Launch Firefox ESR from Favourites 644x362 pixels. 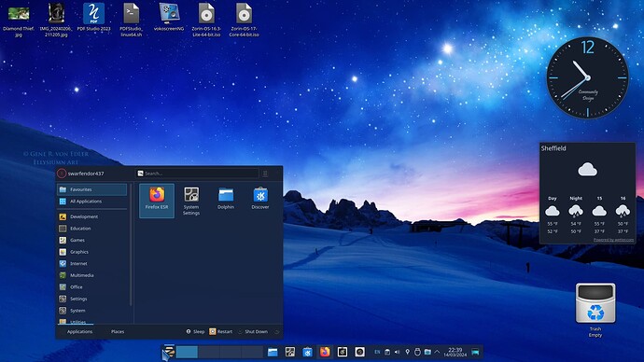click(157, 201)
